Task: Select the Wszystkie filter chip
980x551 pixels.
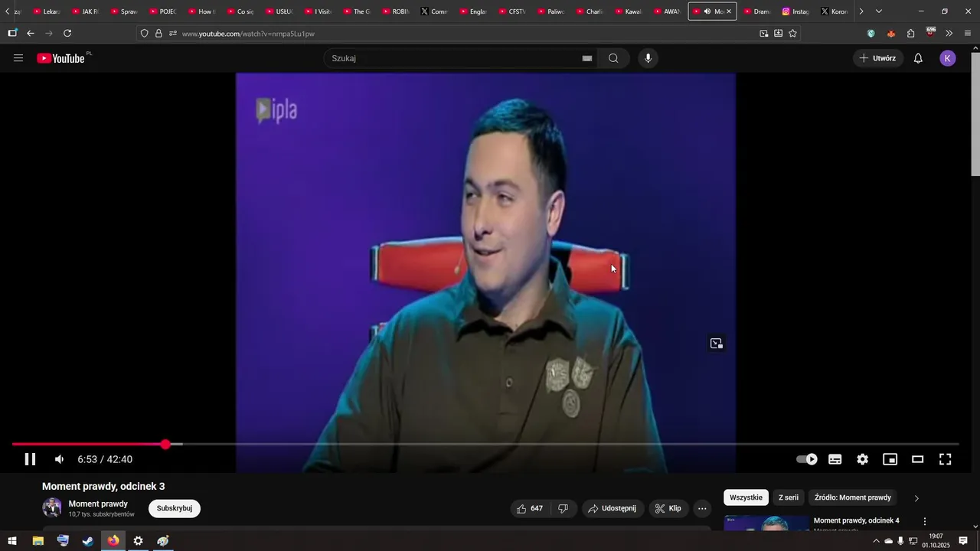Action: pyautogui.click(x=746, y=497)
